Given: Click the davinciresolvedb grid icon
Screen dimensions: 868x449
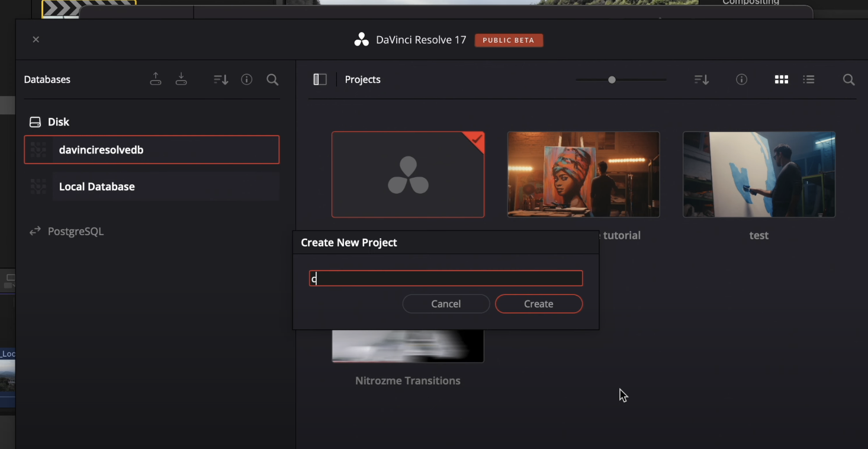Looking at the screenshot, I should [x=38, y=150].
